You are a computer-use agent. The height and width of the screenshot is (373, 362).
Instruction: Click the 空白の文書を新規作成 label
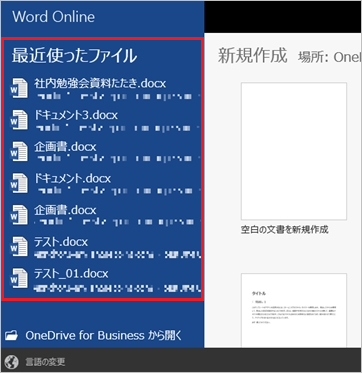[284, 230]
